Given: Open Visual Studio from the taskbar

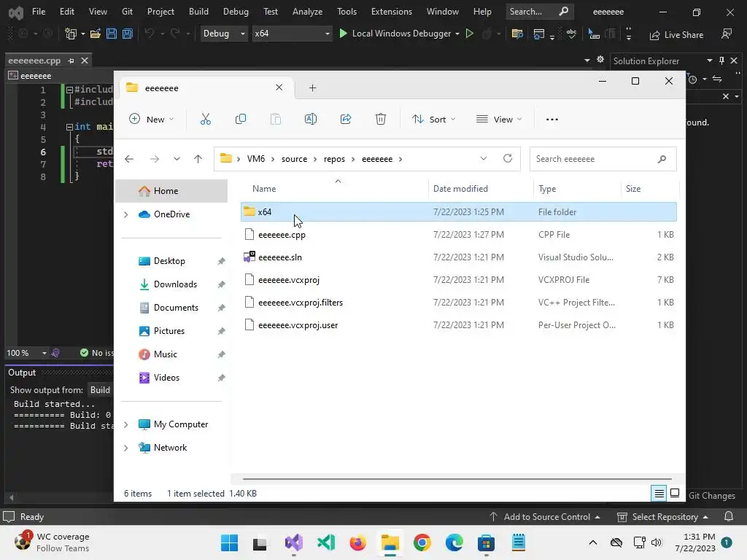Looking at the screenshot, I should (x=294, y=542).
